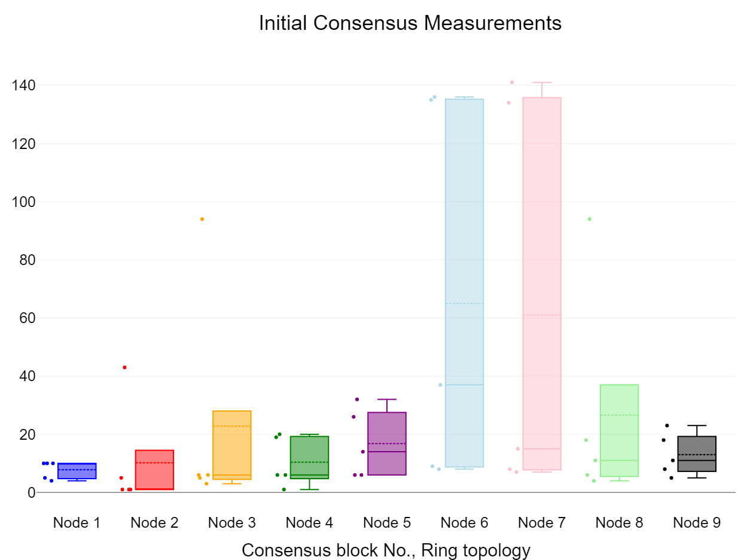Click the blue Node 1 box
Image resolution: width=750 pixels, height=560 pixels.
(x=77, y=471)
